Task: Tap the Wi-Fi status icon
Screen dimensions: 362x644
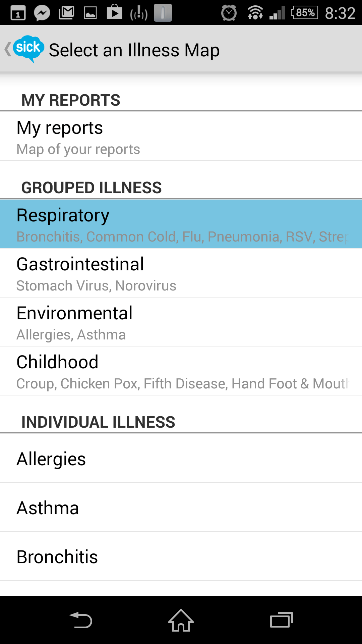Action: 255,13
